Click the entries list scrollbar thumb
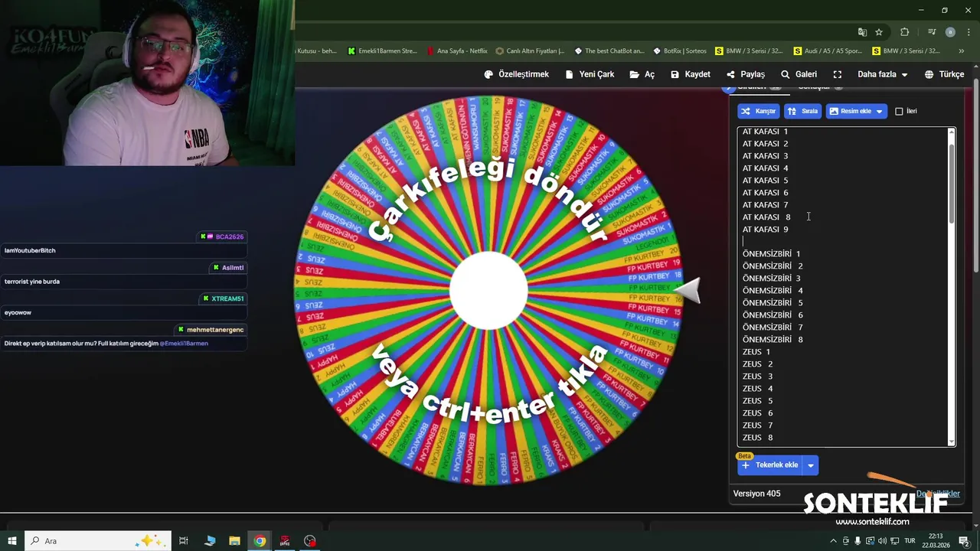The width and height of the screenshot is (980, 551). click(952, 184)
